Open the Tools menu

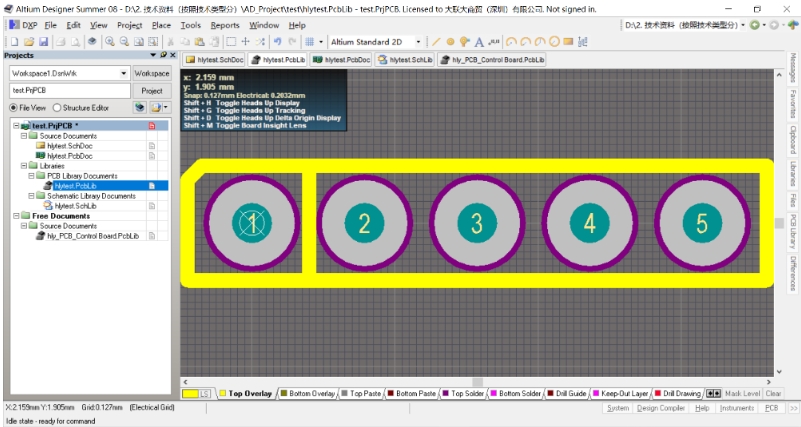pos(191,25)
